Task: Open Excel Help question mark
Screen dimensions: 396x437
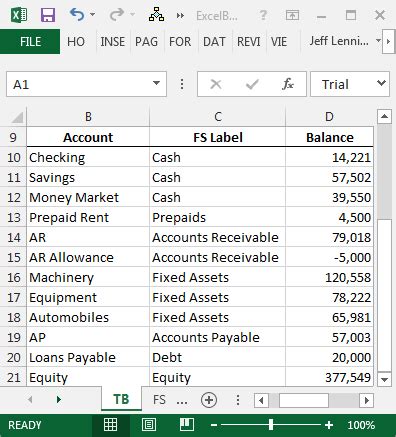Action: (x=263, y=15)
